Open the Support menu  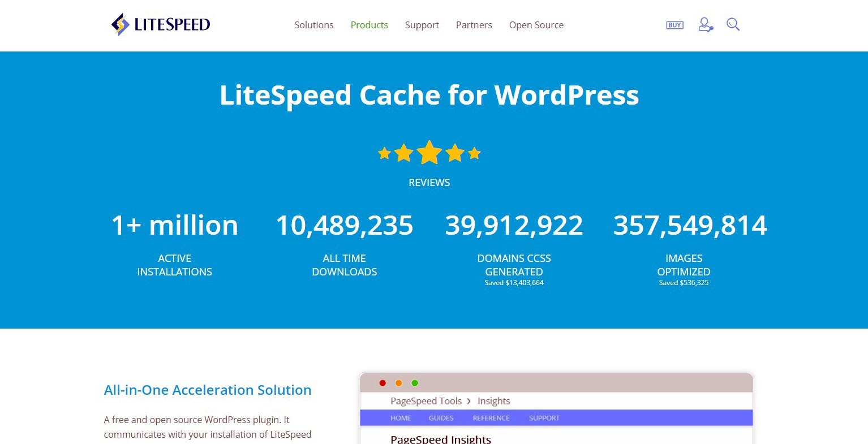[x=422, y=25]
